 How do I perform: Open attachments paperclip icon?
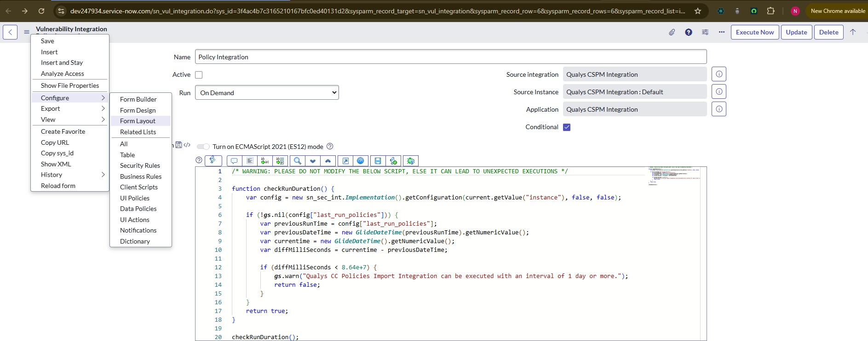(x=672, y=32)
